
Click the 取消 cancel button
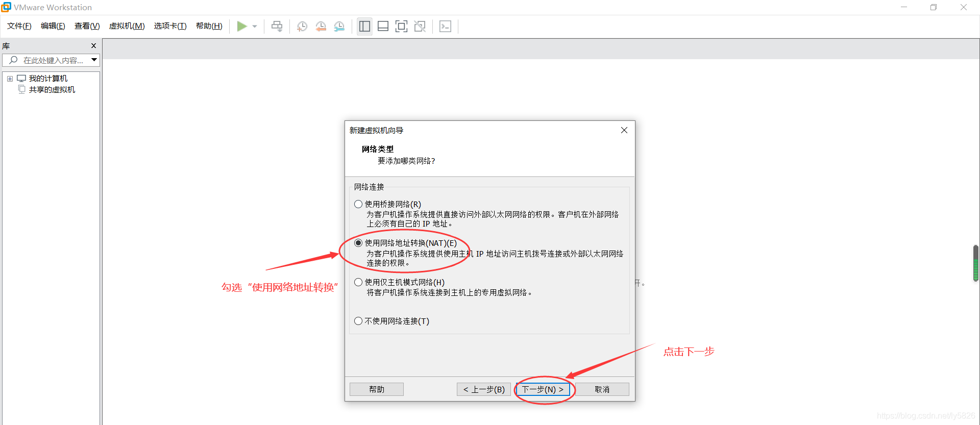[x=602, y=389]
